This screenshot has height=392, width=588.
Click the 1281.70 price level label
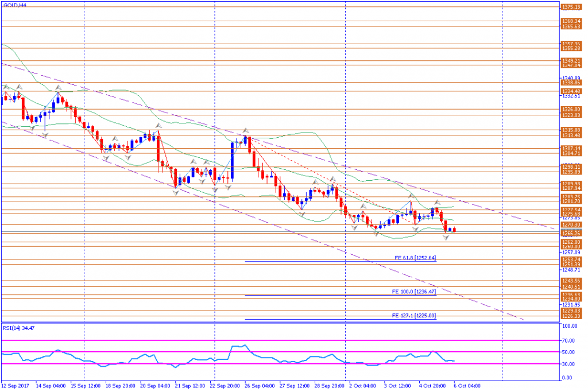571,201
